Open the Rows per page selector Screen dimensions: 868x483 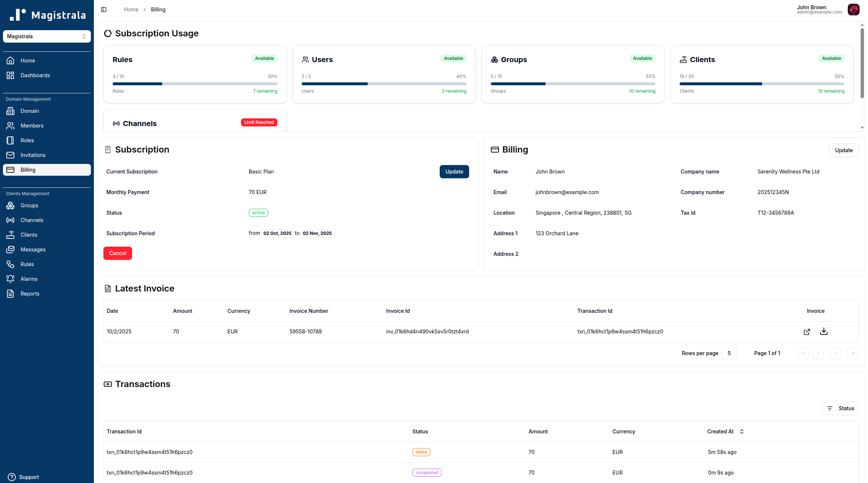[x=729, y=353]
